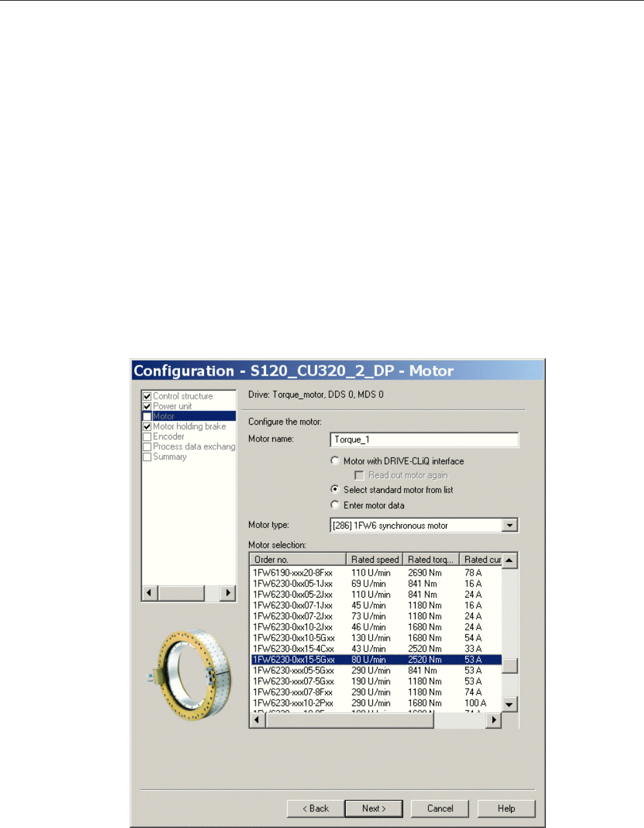
Task: Select highlighted motor 1FW6230-0xx15-5Gxx row
Action: click(x=376, y=660)
